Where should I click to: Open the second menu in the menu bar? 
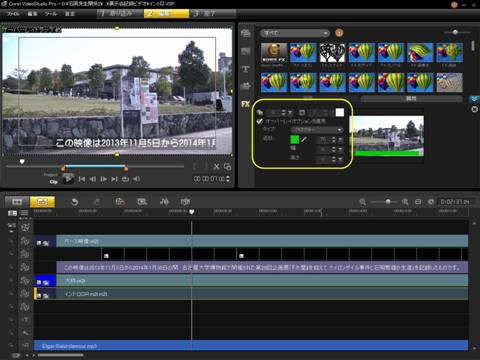(32, 14)
